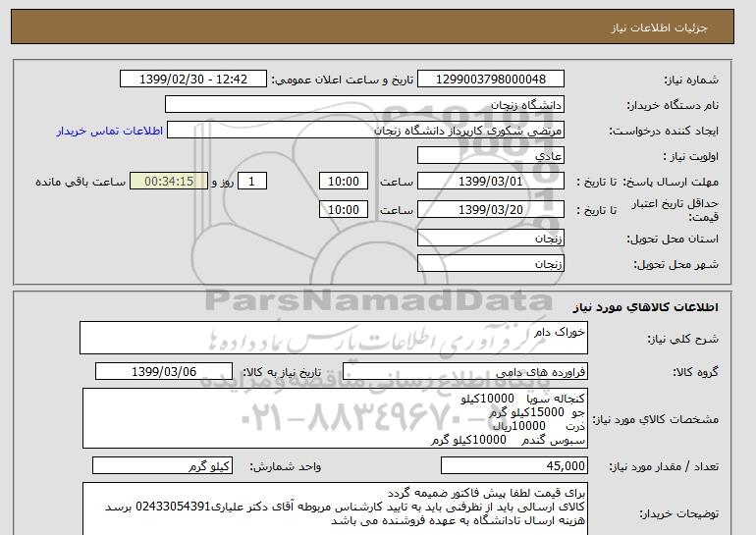
Task: Select the remaining days field showing 1
Action: click(251, 182)
